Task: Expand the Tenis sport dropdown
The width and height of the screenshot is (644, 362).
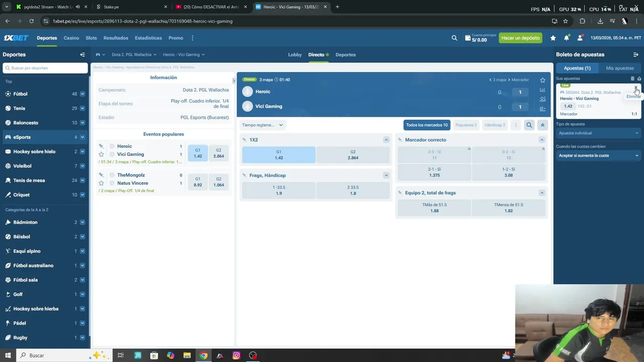Action: pos(83,108)
